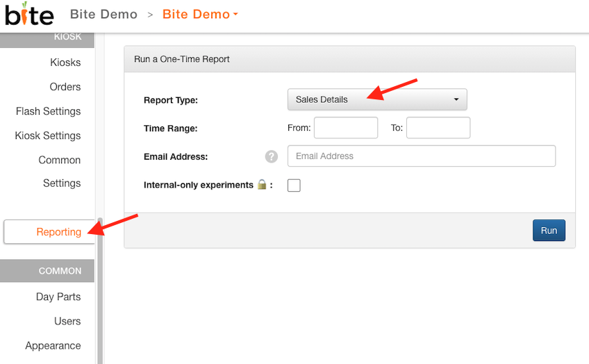This screenshot has height=364, width=589.
Task: Open Appearance in the sidebar
Action: (53, 345)
